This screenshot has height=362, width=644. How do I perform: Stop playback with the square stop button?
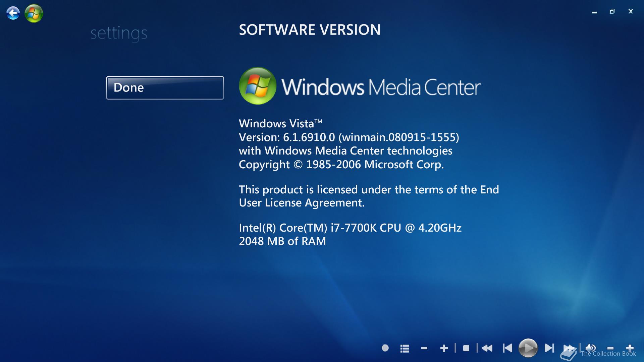click(x=466, y=348)
